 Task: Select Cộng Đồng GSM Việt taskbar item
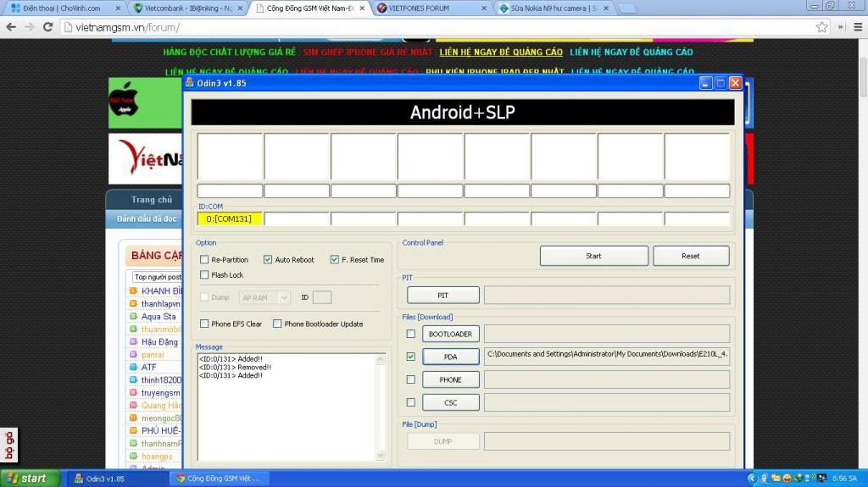[x=220, y=479]
